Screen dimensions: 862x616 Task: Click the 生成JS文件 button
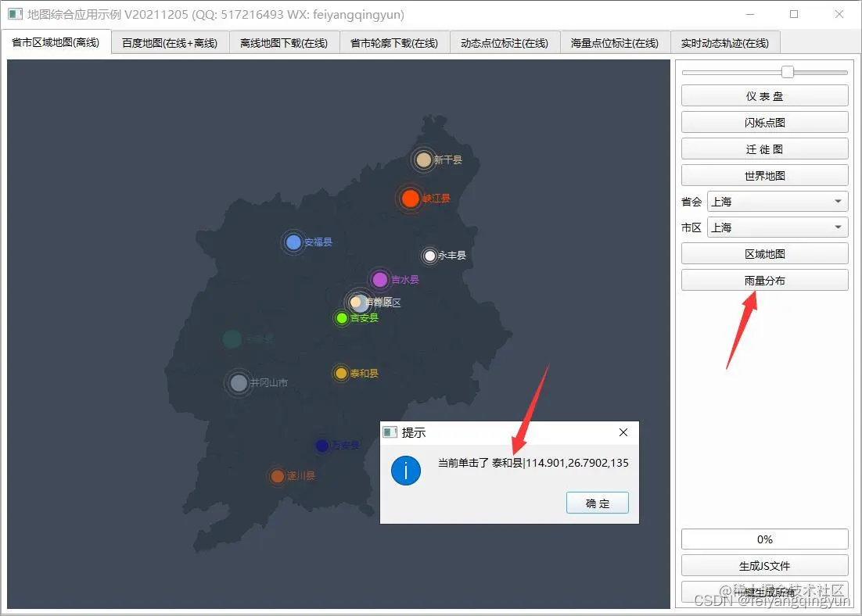(764, 565)
